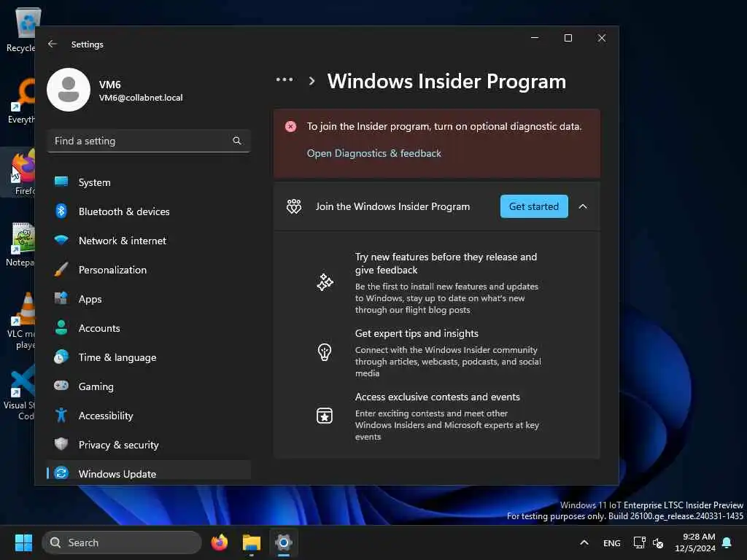Click the Get expert tips and insights heading
Image resolution: width=747 pixels, height=560 pixels.
417,333
